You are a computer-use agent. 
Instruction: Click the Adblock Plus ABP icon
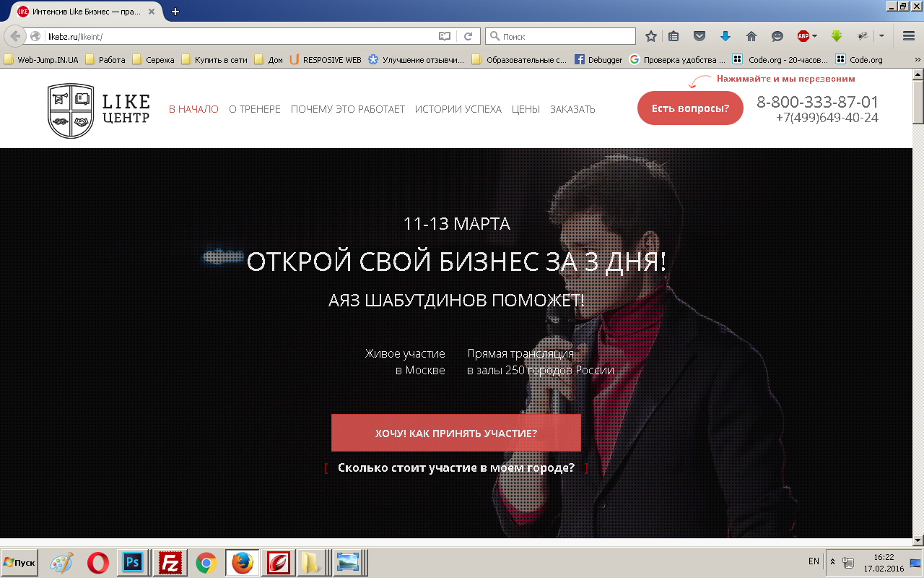pyautogui.click(x=803, y=36)
